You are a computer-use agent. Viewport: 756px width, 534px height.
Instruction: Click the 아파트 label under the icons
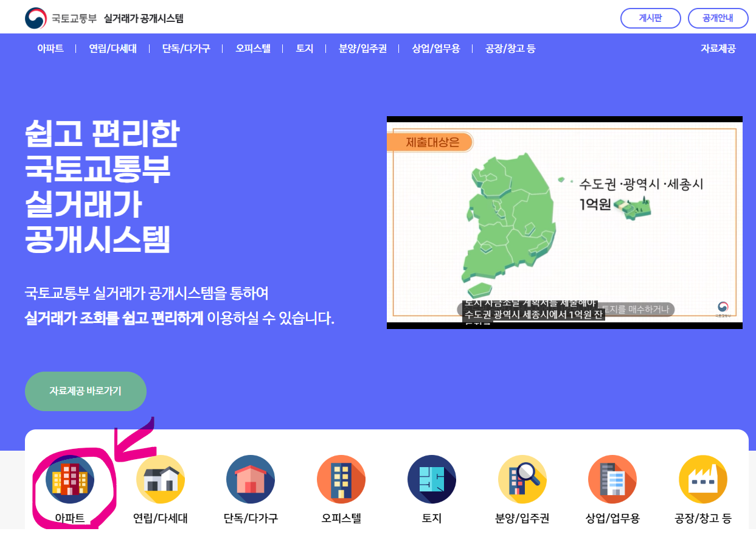click(70, 519)
